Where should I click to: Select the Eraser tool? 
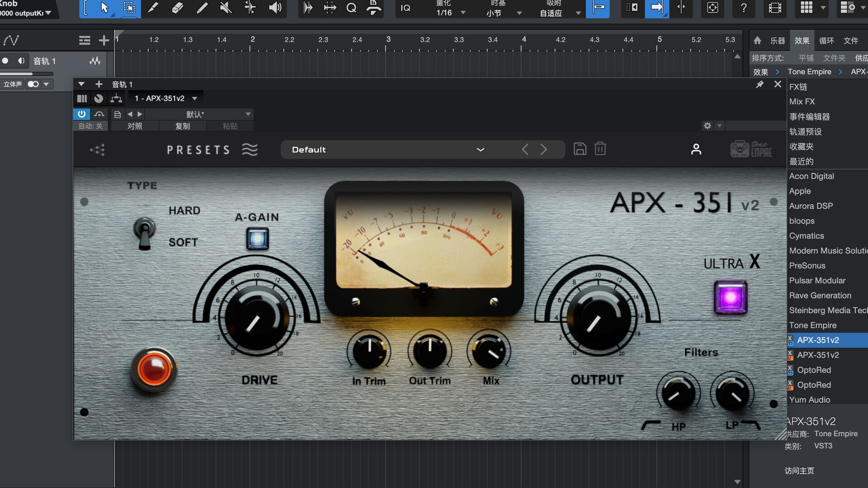[x=178, y=8]
